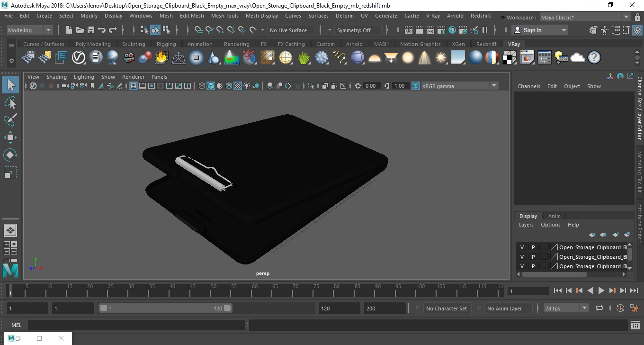Image resolution: width=644 pixels, height=345 pixels.
Task: Click the Auto Keyframe toggle icon
Action: 620,308
